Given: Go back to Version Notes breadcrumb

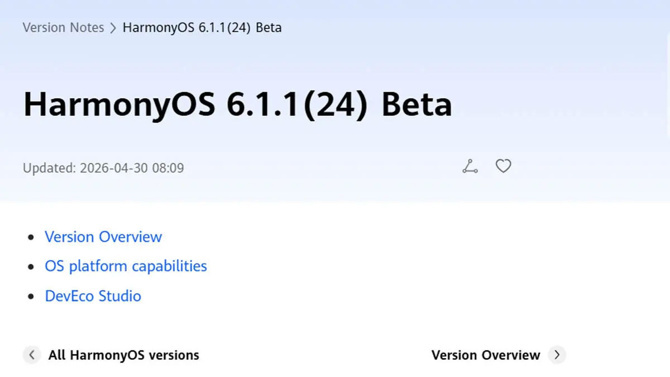Looking at the screenshot, I should coord(63,27).
